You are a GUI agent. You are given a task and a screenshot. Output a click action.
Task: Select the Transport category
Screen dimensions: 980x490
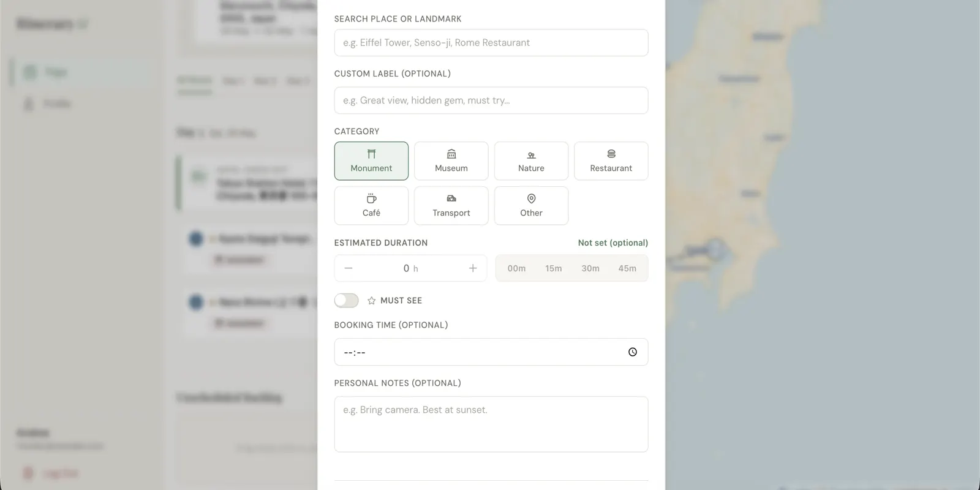[451, 206]
